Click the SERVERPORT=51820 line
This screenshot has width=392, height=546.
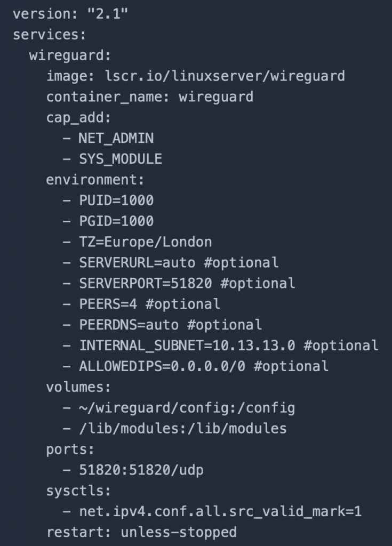click(x=179, y=284)
